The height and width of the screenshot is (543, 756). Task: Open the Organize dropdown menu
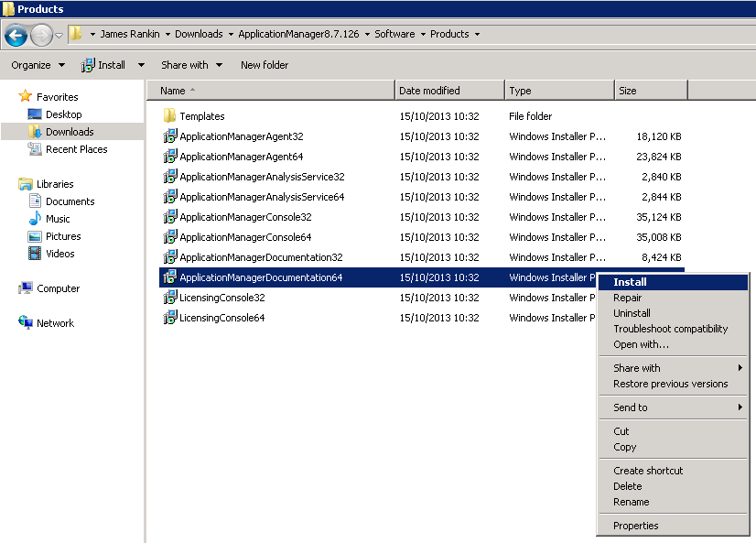click(x=38, y=65)
